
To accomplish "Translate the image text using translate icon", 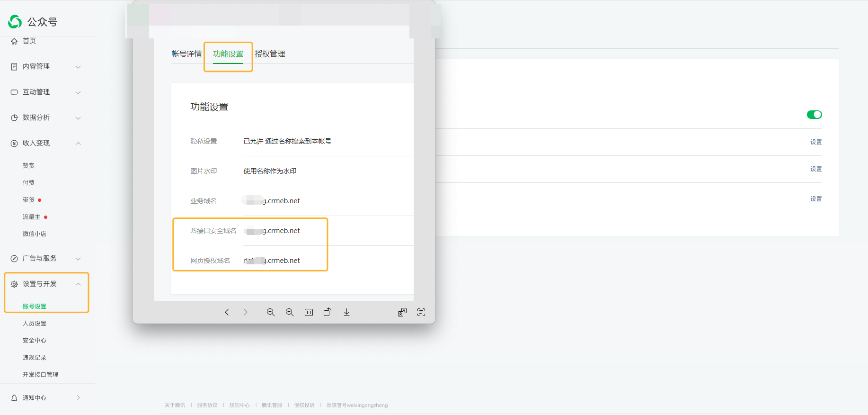I will [402, 312].
